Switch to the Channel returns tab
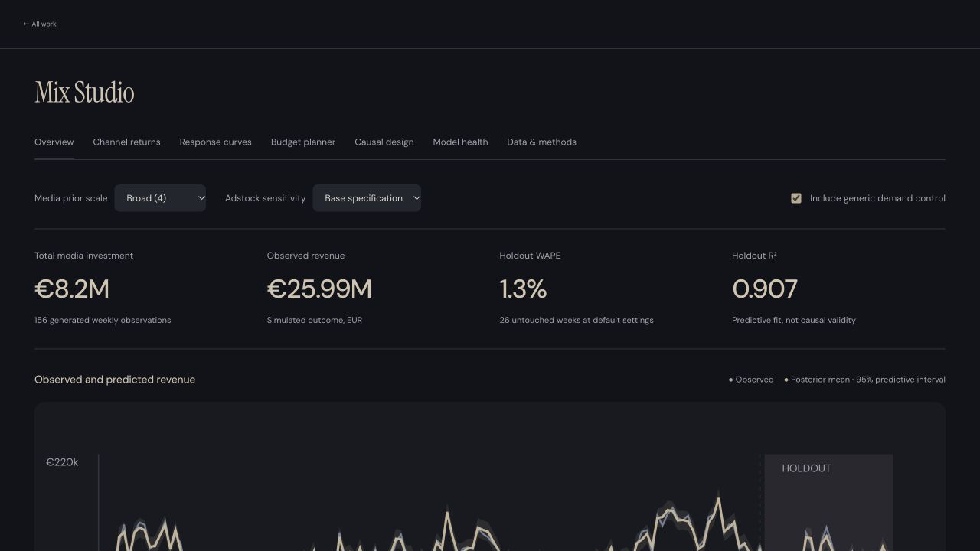 tap(126, 142)
